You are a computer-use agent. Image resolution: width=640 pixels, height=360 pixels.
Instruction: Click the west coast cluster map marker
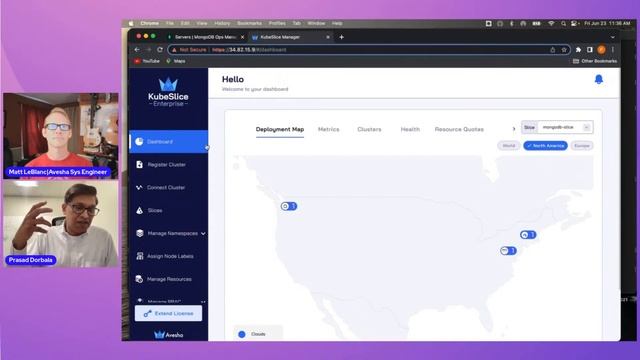289,206
